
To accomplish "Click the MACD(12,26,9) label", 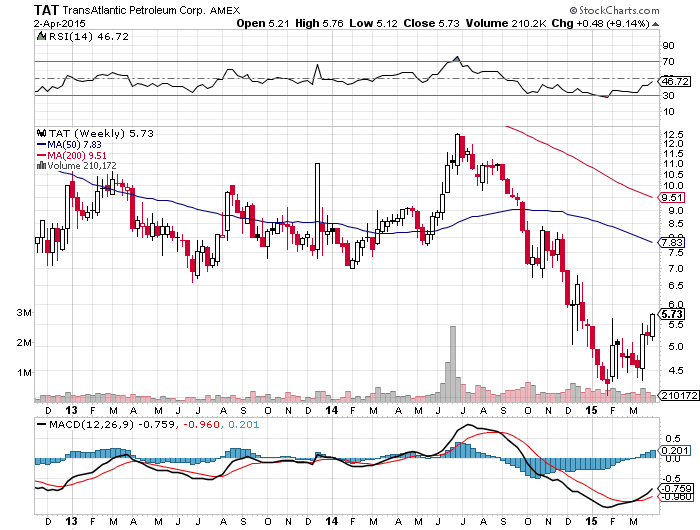I will (92, 424).
